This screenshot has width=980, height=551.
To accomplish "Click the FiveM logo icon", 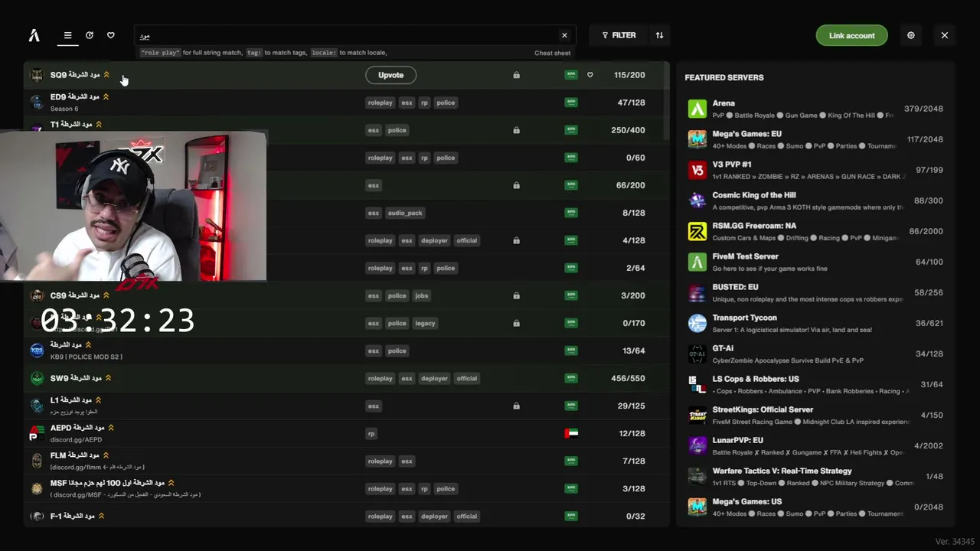I will click(x=34, y=35).
